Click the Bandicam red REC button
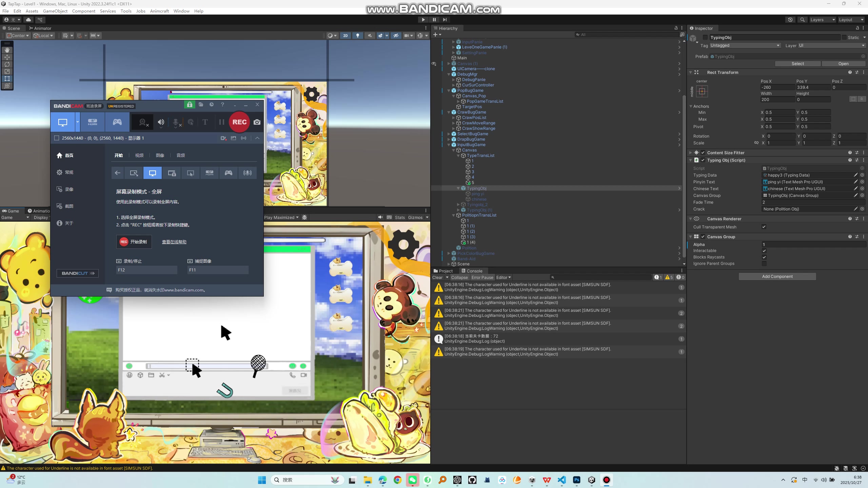The image size is (868, 488). pyautogui.click(x=239, y=122)
